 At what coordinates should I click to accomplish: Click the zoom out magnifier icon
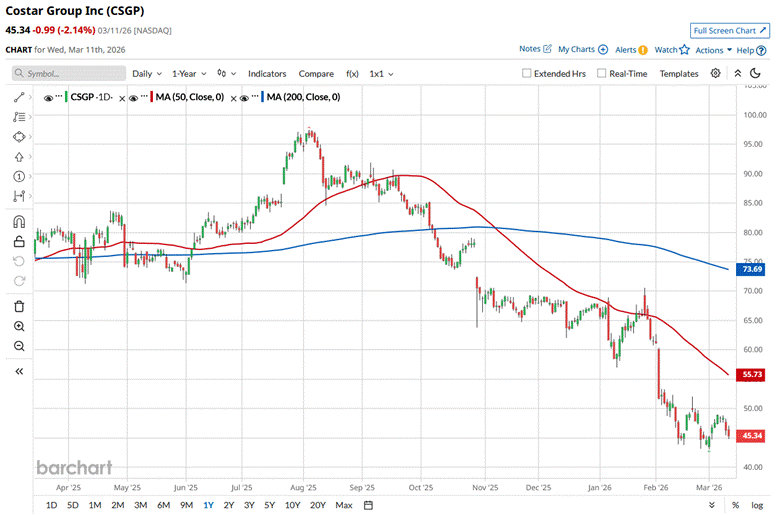click(19, 346)
